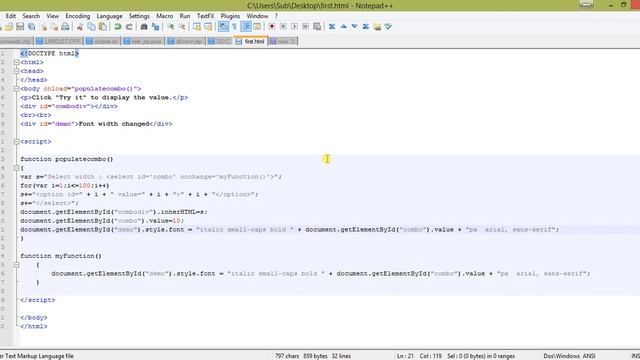
Task: Click the Playback macro icon
Action: click(x=294, y=27)
